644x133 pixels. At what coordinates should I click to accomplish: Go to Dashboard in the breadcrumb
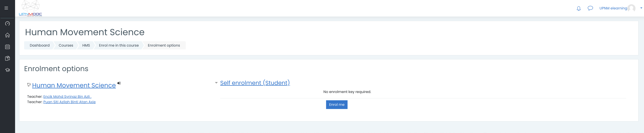pyautogui.click(x=40, y=45)
